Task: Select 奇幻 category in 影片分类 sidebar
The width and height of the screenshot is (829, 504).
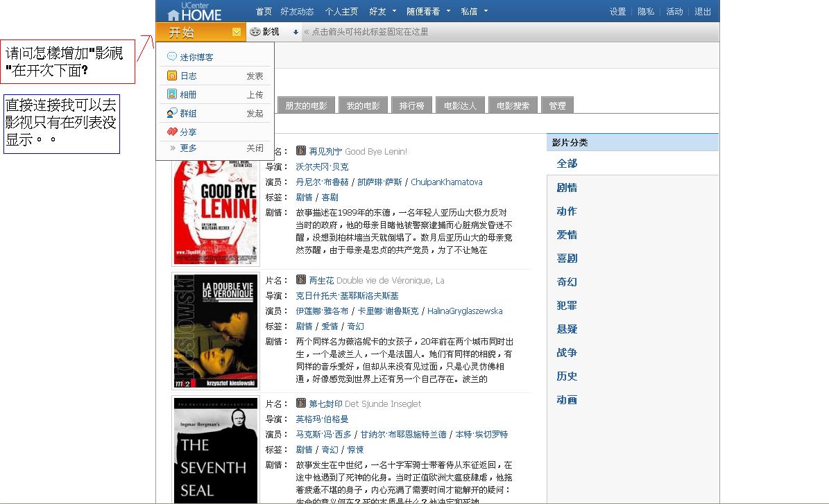Action: pos(567,282)
